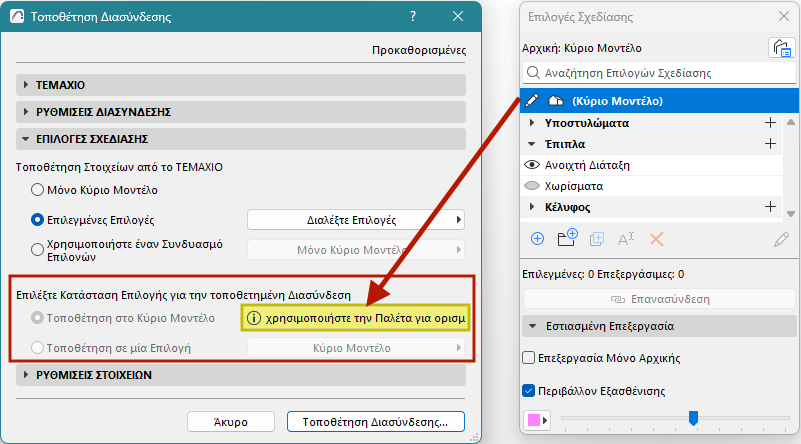Click pencil edit icon on Κύριο Μοντέλο row
Image resolution: width=801 pixels, height=444 pixels.
click(531, 101)
